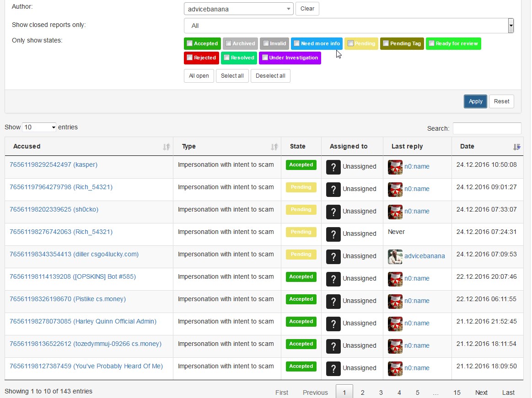
Task: Go to page 2 of results
Action: (x=362, y=393)
